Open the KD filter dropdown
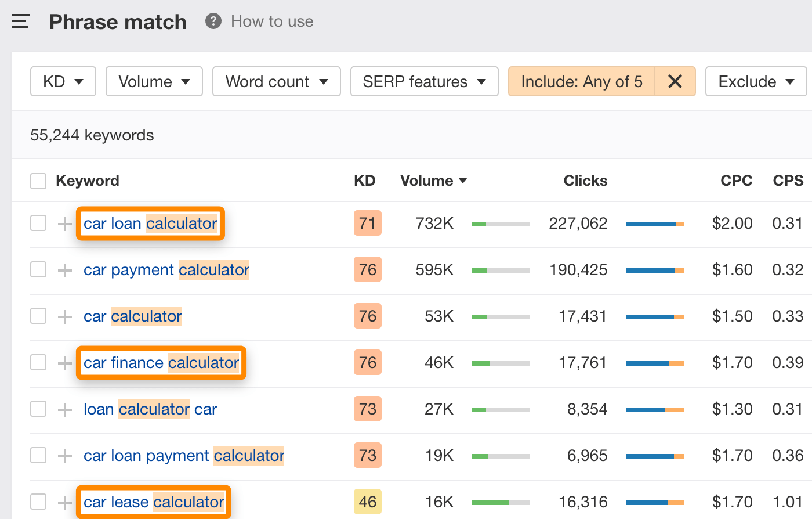The width and height of the screenshot is (812, 519). [x=63, y=81]
